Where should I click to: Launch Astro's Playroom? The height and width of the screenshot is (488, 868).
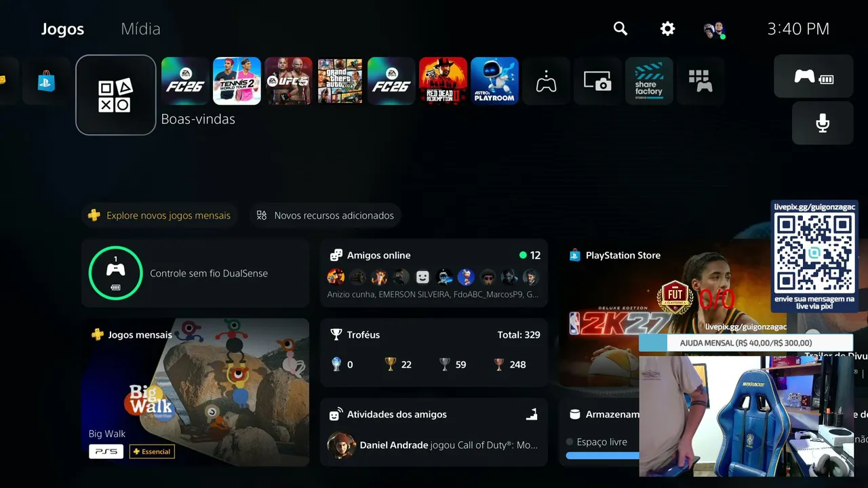(494, 81)
